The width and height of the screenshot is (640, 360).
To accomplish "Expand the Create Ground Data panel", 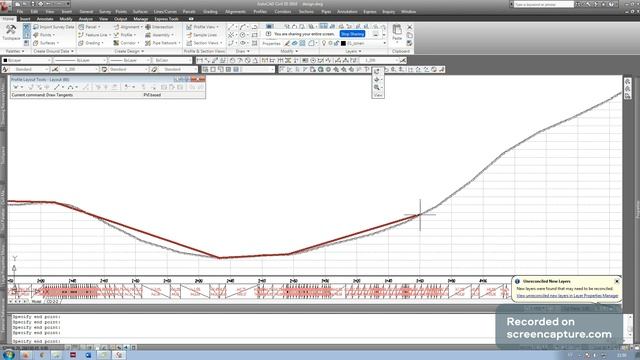I will click(53, 51).
